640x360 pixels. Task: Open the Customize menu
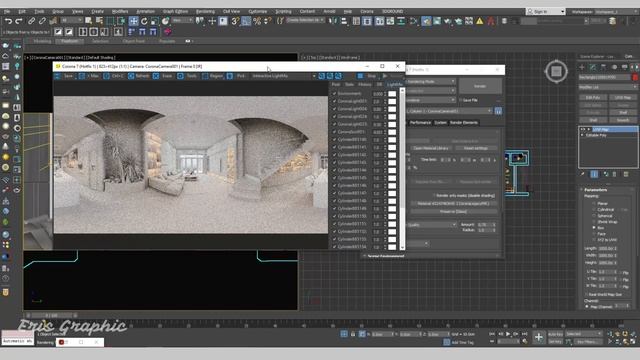click(x=257, y=11)
